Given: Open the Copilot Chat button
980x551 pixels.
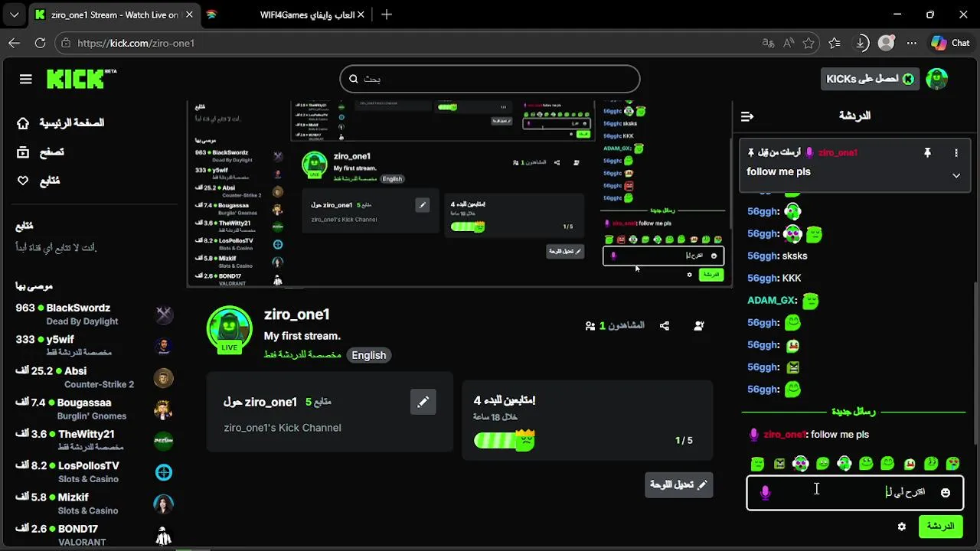Looking at the screenshot, I should (950, 43).
